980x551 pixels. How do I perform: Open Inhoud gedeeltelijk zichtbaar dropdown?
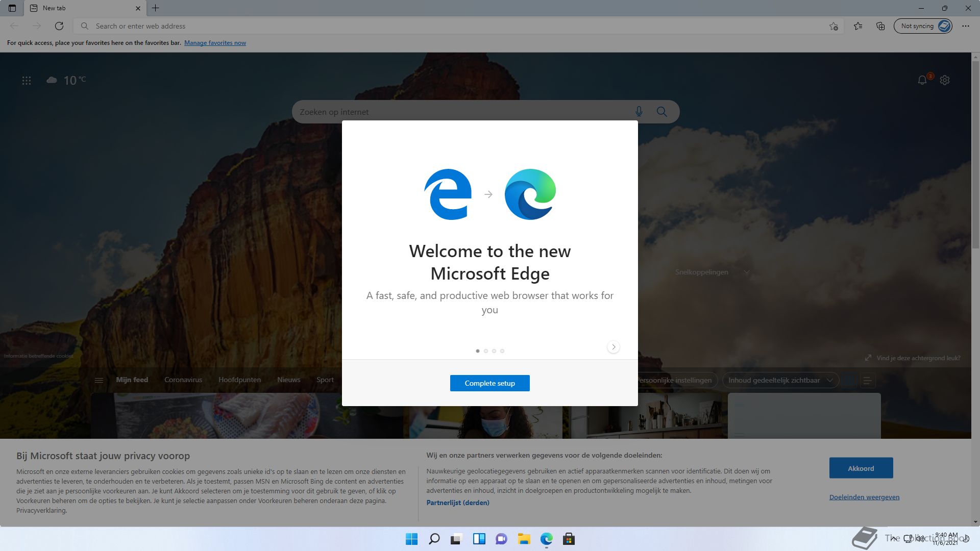click(x=780, y=380)
